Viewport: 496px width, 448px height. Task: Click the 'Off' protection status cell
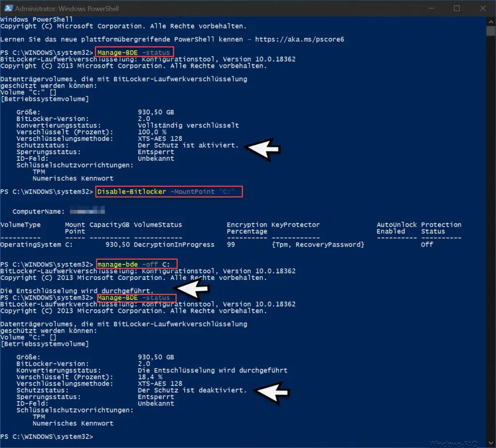427,245
